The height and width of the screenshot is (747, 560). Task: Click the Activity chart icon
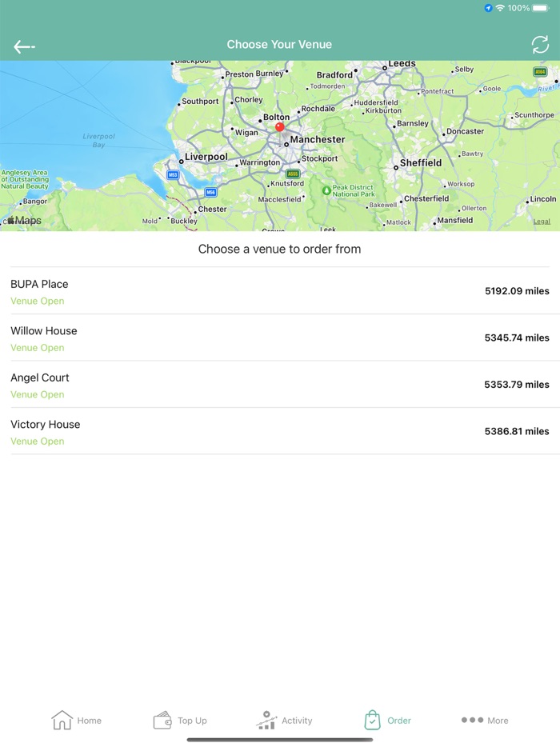(x=266, y=720)
